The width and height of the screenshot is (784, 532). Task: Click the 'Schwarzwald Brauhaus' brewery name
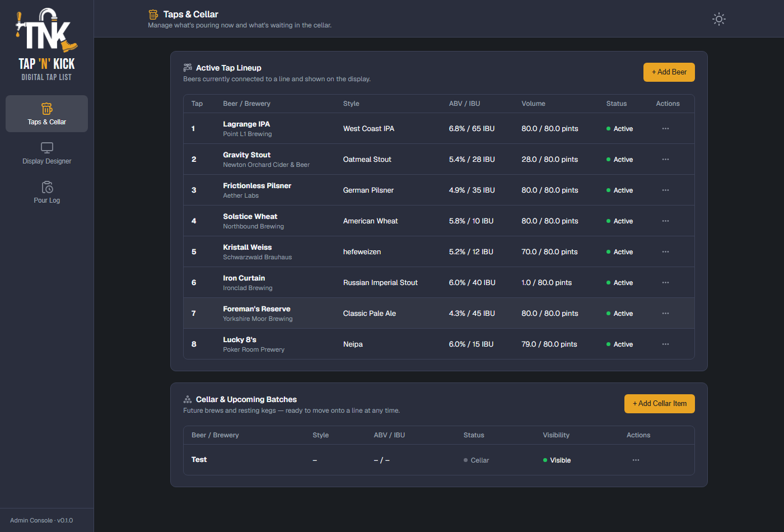click(257, 258)
